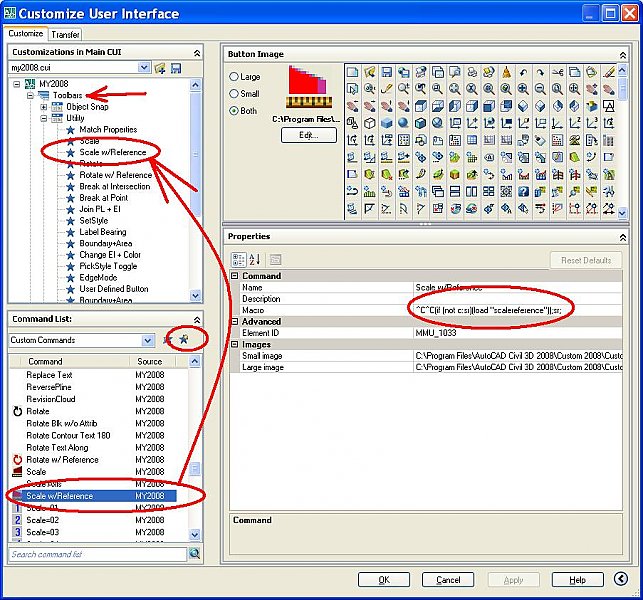Select the Small image size option
The width and height of the screenshot is (643, 600).
point(235,94)
